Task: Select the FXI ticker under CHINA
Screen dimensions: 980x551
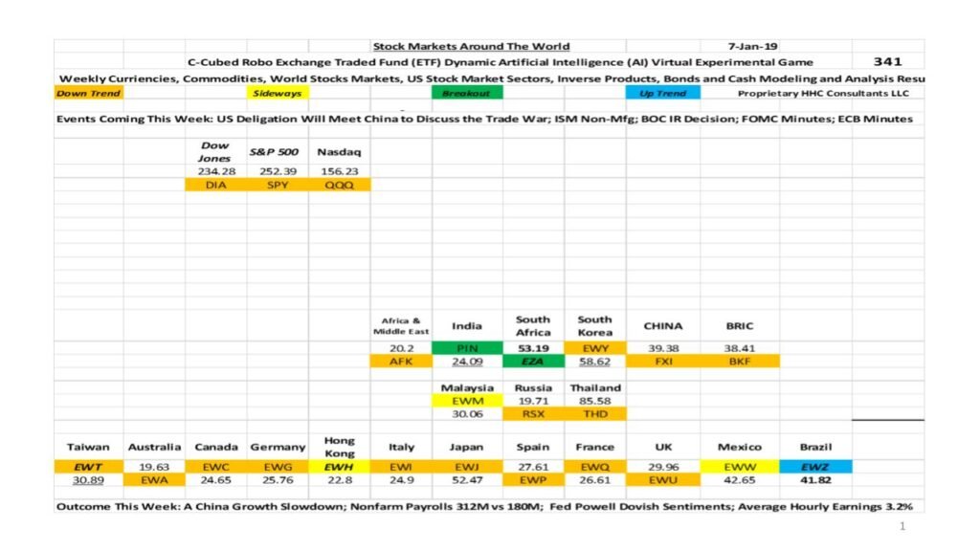Action: [x=662, y=363]
